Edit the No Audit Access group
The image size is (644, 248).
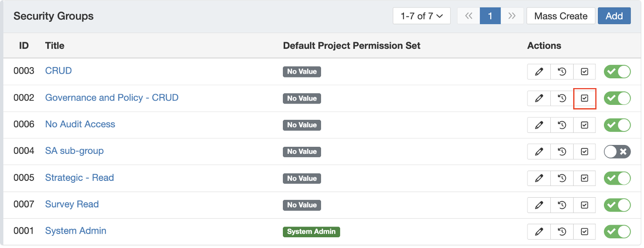(x=539, y=125)
